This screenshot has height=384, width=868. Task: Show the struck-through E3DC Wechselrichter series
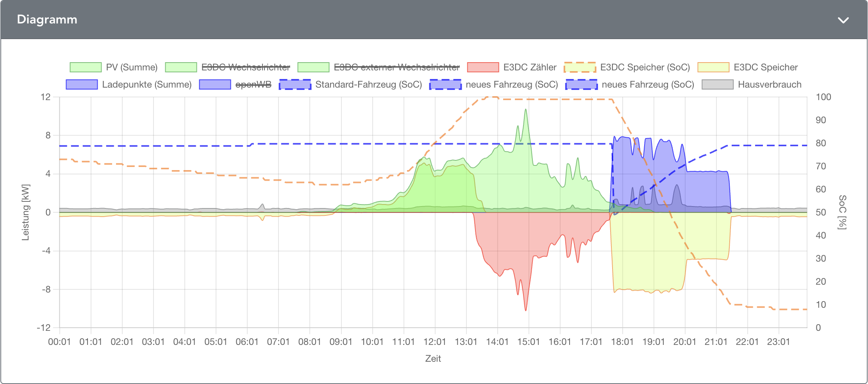(x=245, y=67)
